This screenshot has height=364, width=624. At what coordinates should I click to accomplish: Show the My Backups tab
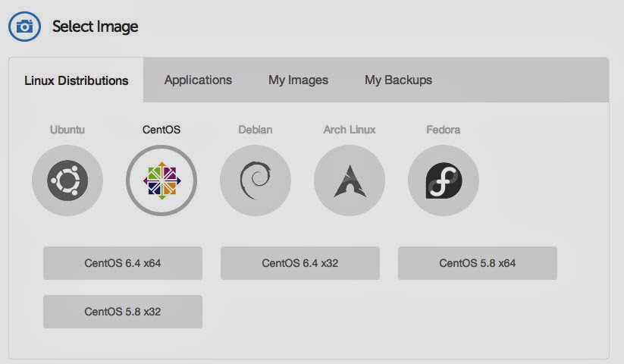pos(398,80)
